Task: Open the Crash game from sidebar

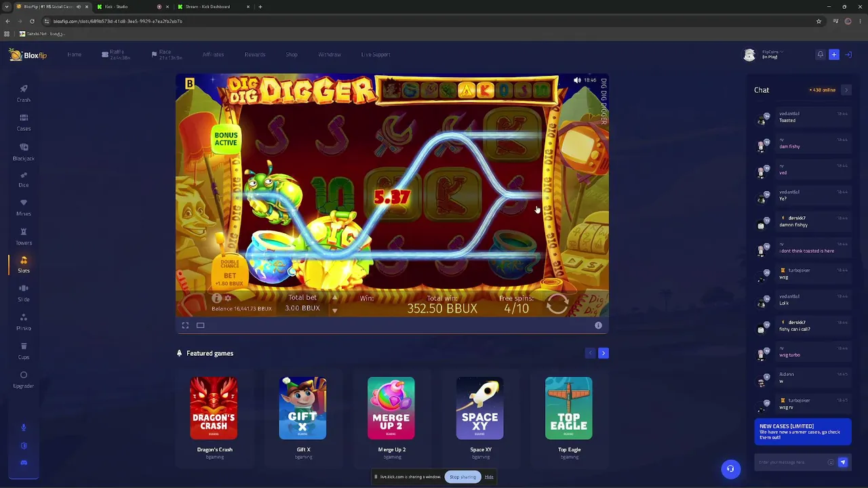Action: click(24, 94)
